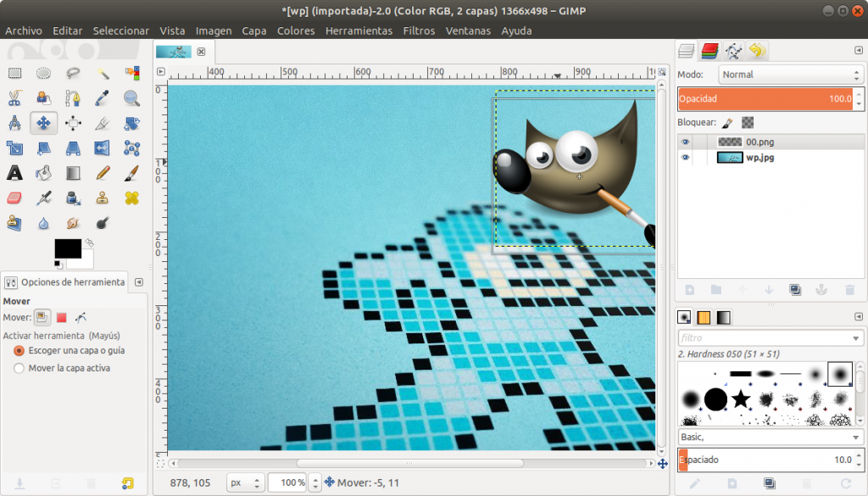This screenshot has height=496, width=868.
Task: Select the Color Picker eyedropper tool
Action: [103, 98]
